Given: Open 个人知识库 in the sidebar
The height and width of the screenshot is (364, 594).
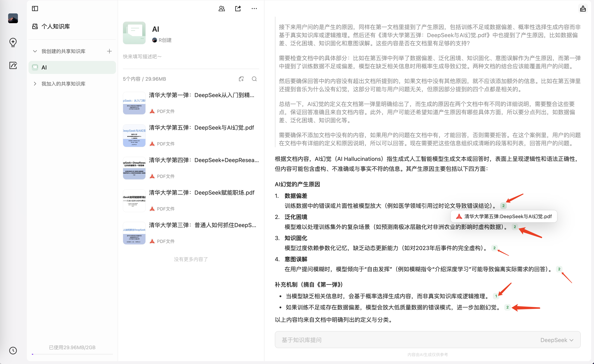Looking at the screenshot, I should coord(56,26).
